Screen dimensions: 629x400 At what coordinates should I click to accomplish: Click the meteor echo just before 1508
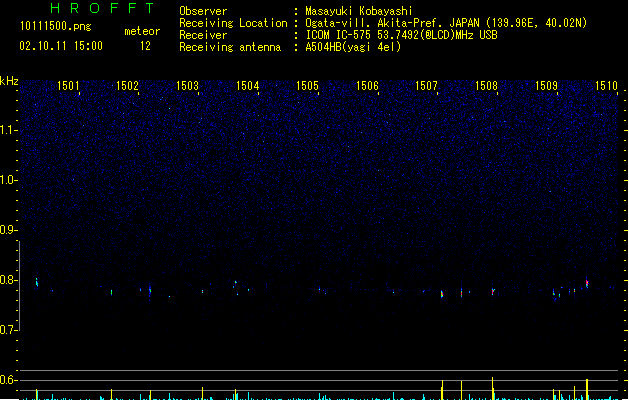(493, 292)
